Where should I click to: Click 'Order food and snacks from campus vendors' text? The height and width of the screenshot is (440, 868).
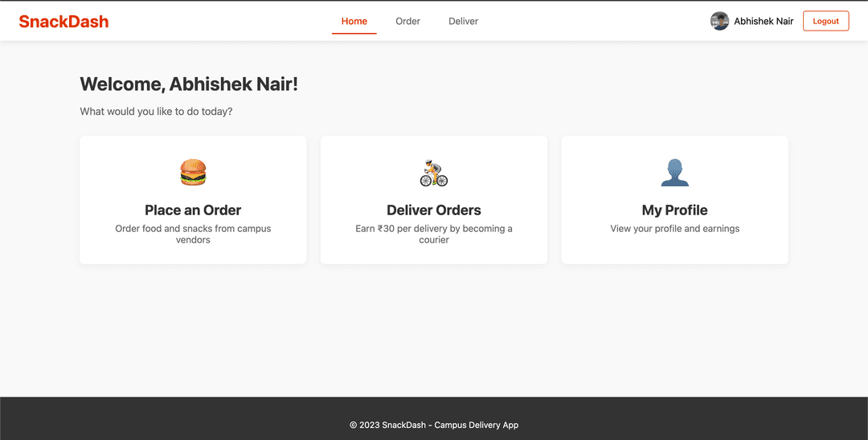coord(193,234)
